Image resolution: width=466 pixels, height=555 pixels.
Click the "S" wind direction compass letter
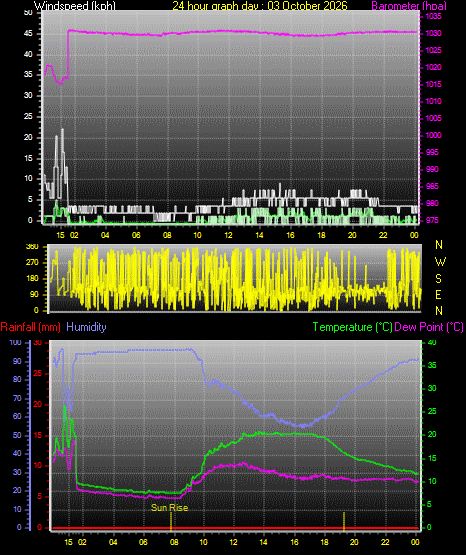[438, 279]
